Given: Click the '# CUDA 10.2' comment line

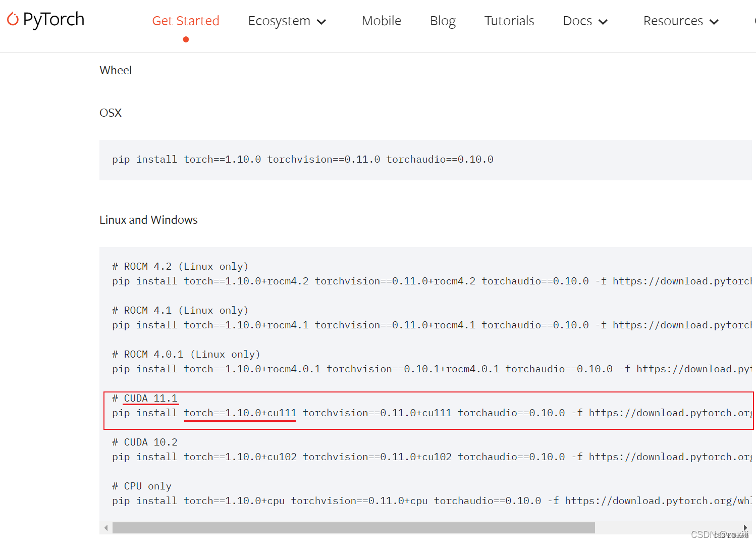Looking at the screenshot, I should coord(145,442).
